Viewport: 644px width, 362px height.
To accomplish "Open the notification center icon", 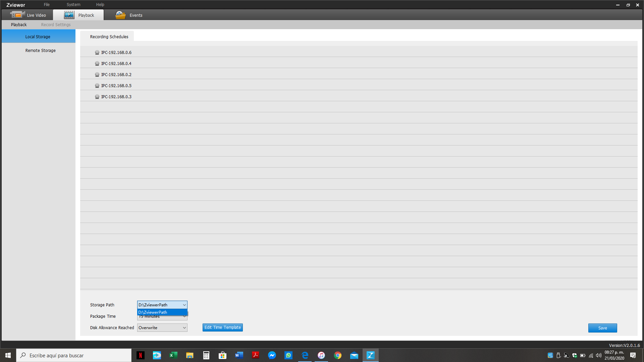I will [633, 355].
